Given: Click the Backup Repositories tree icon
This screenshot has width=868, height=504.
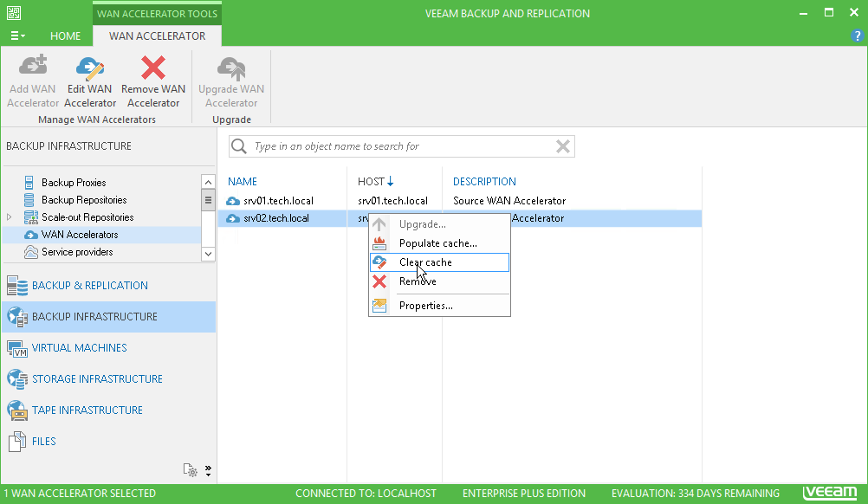Looking at the screenshot, I should click(x=29, y=200).
